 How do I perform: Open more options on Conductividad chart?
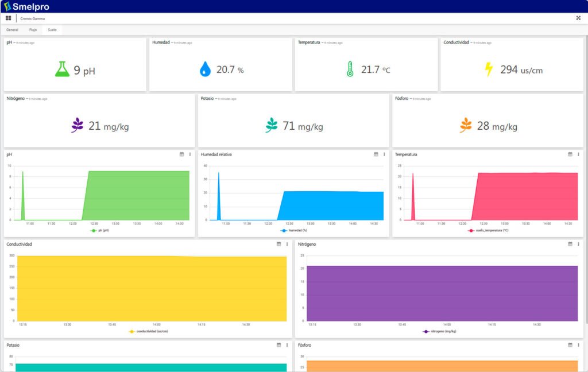287,244
